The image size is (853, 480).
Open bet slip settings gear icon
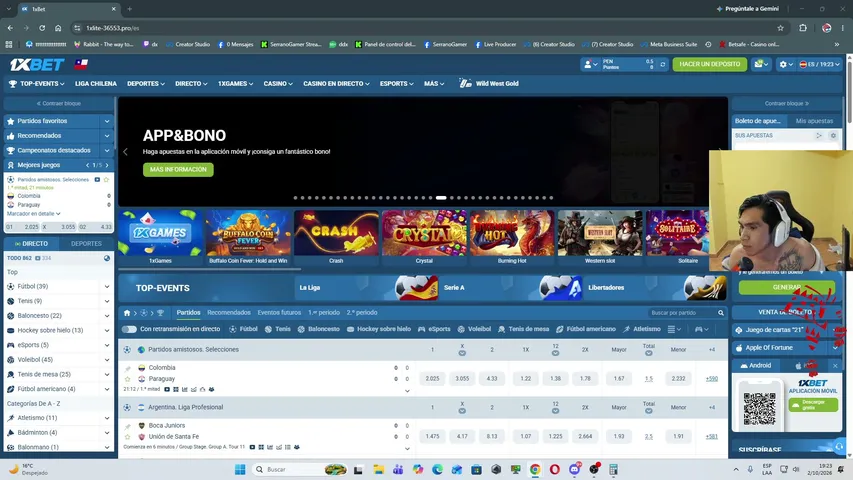point(833,136)
